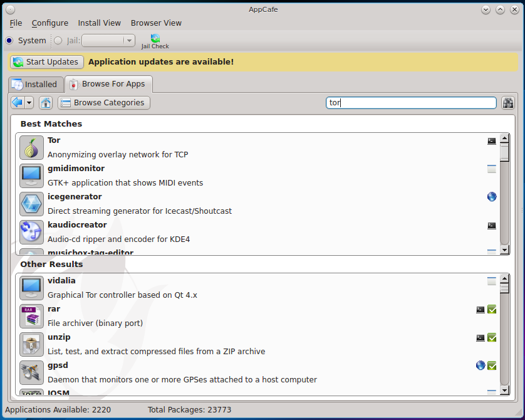The width and height of the screenshot is (525, 420).
Task: Click the Browse Categories button
Action: pos(104,102)
